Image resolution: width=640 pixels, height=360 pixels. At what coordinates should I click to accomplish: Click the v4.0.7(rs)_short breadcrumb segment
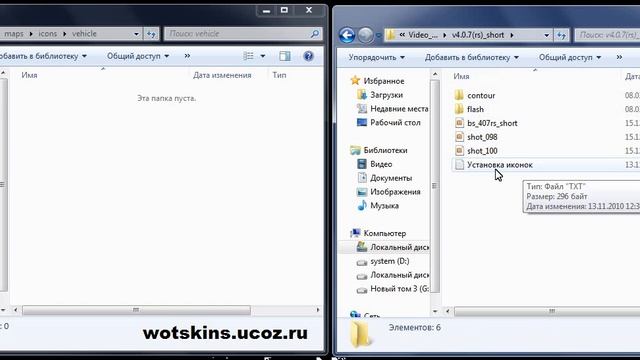tap(478, 35)
